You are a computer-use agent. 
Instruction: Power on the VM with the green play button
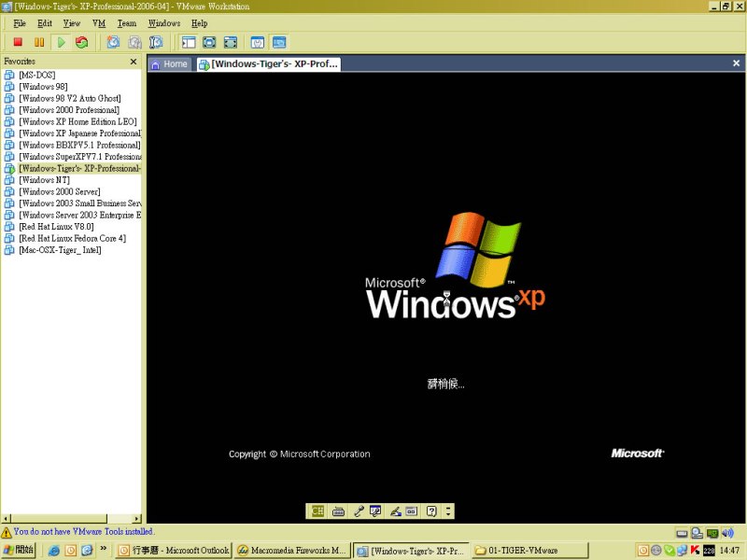[x=61, y=42]
